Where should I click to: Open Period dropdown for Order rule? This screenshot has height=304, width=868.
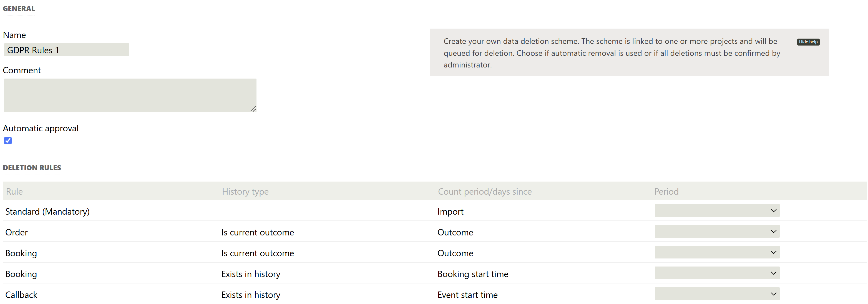coord(717,232)
